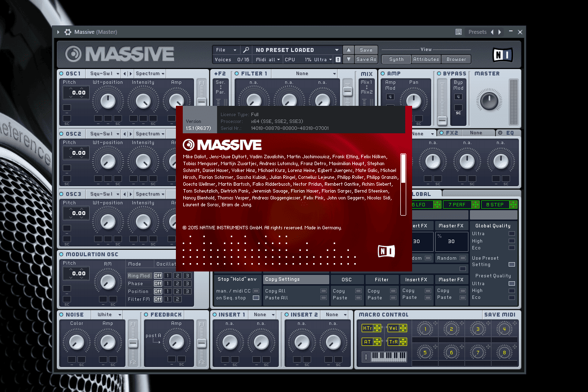Click the NI logo on about screen
This screenshot has width=588, height=392.
[386, 251]
